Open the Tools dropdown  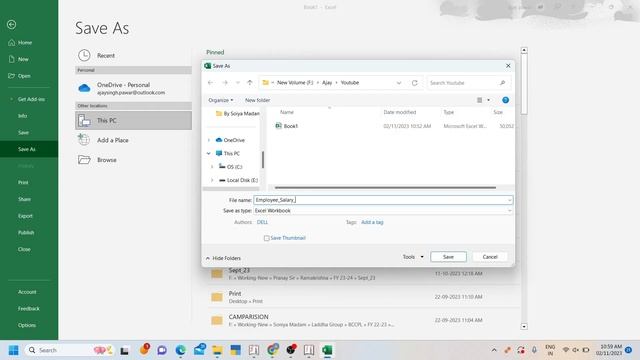tap(413, 257)
